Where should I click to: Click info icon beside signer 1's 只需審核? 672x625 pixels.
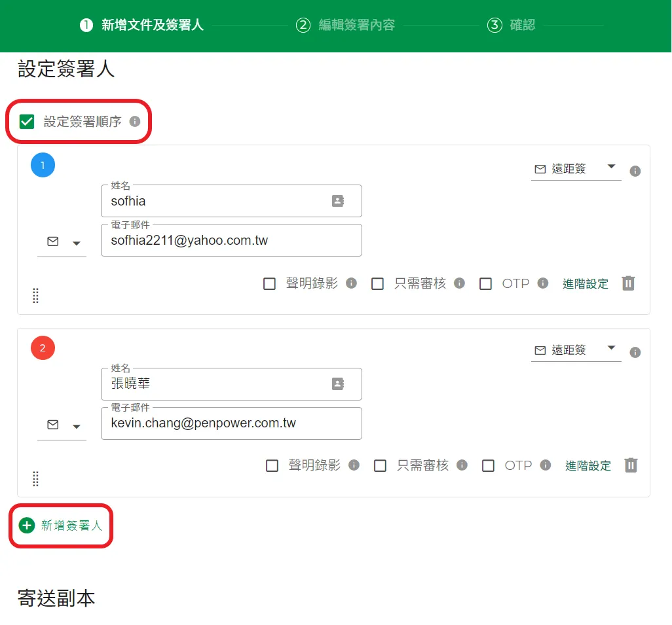tap(459, 283)
